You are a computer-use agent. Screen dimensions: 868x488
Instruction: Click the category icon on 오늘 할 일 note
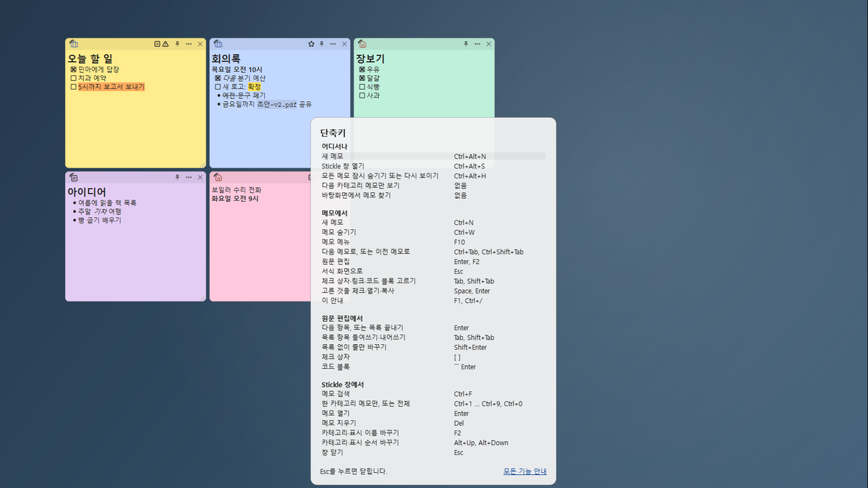coord(74,44)
